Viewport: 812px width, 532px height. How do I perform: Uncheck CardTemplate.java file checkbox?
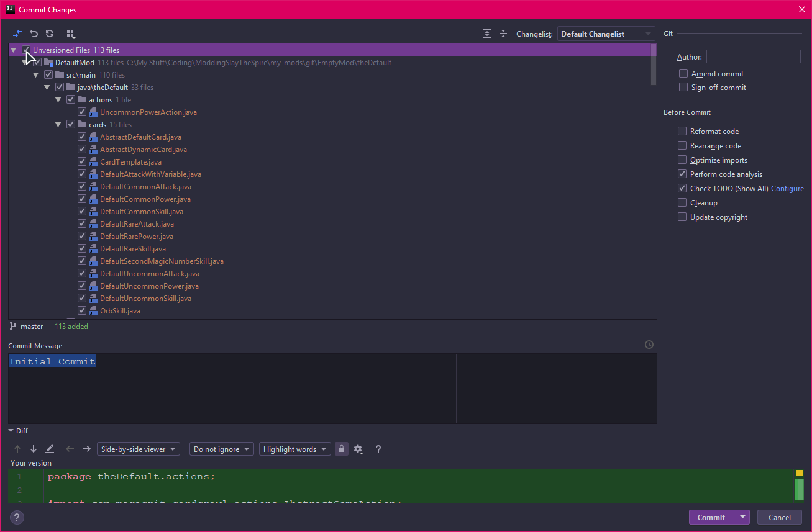(82, 161)
